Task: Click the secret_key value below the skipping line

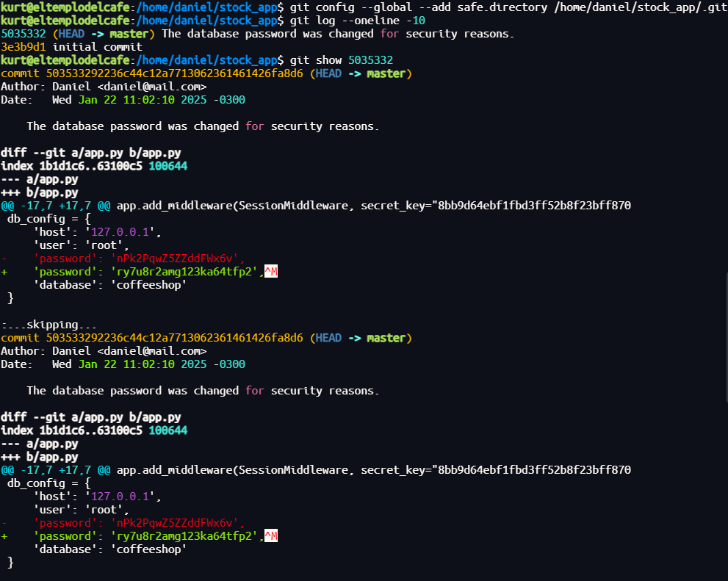Action: coord(534,470)
